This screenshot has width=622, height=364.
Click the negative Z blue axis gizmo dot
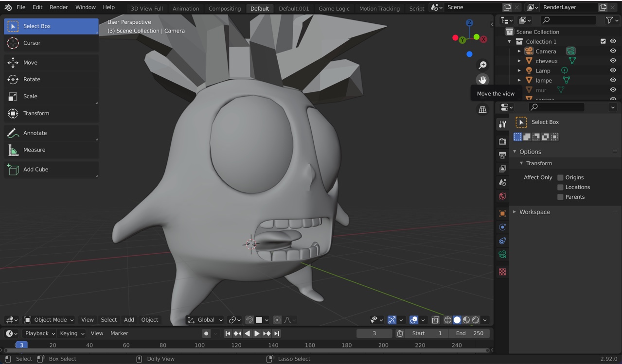pos(469,54)
